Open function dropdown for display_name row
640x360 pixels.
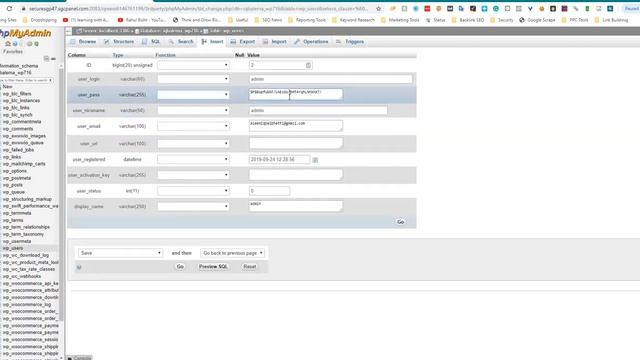pos(193,207)
